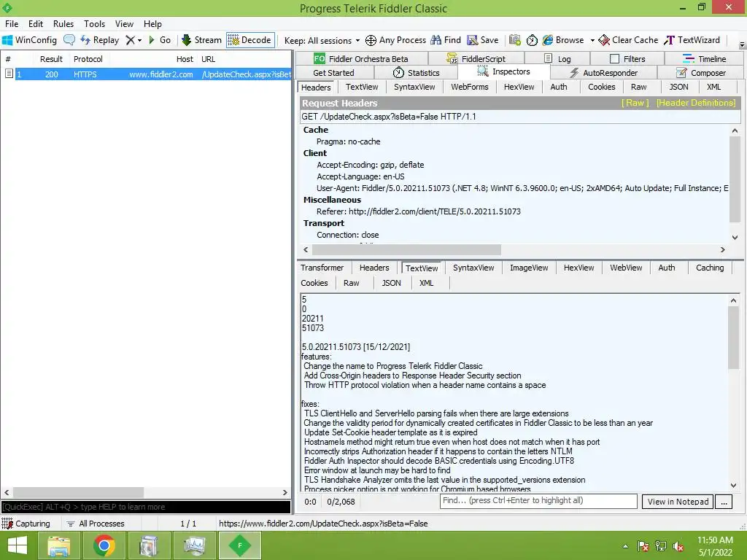
Task: Open the Statistics tab
Action: coord(416,73)
